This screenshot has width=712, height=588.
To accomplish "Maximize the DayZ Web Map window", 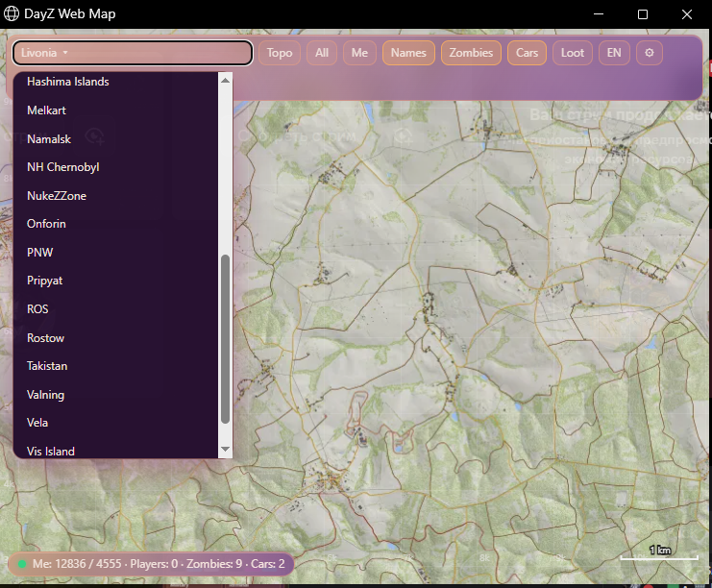I will (x=643, y=14).
